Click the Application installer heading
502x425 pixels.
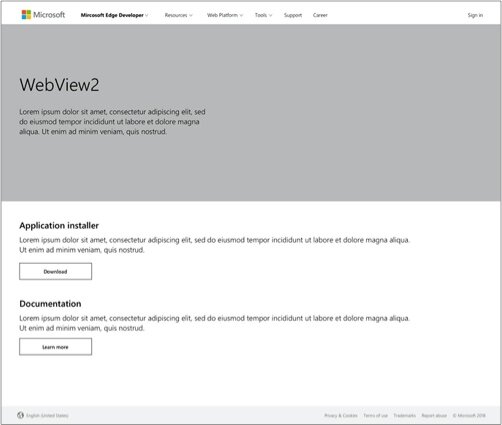pos(59,226)
